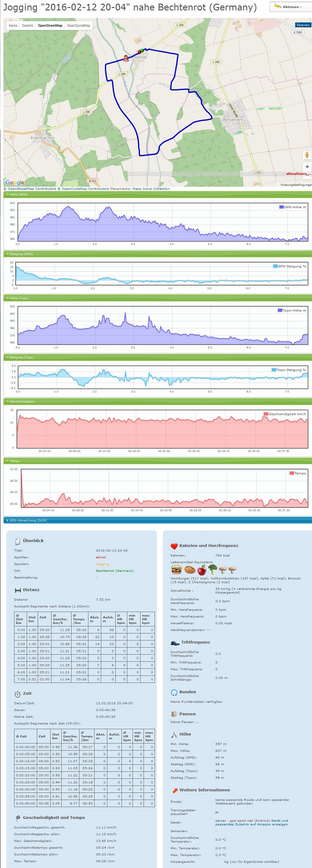
Task: Open the ehrrol athlete profile link
Action: coord(101,557)
